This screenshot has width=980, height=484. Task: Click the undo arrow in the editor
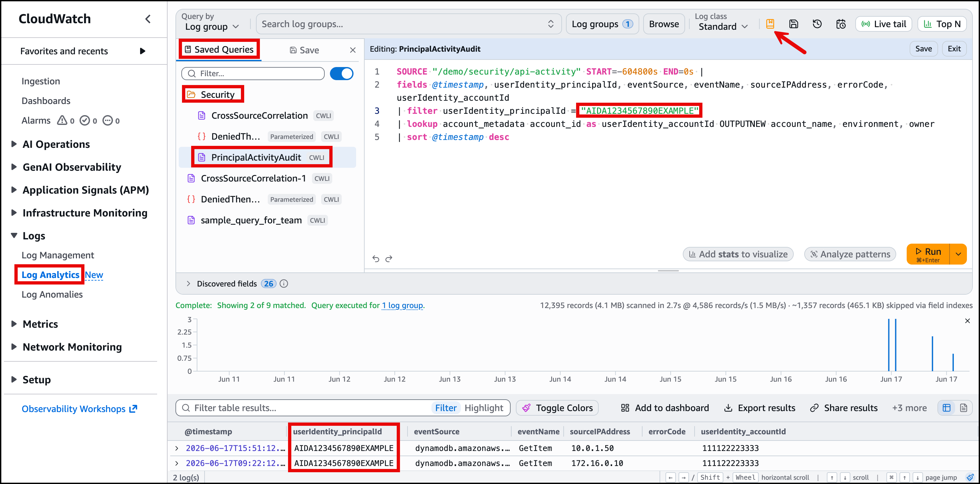pos(375,259)
